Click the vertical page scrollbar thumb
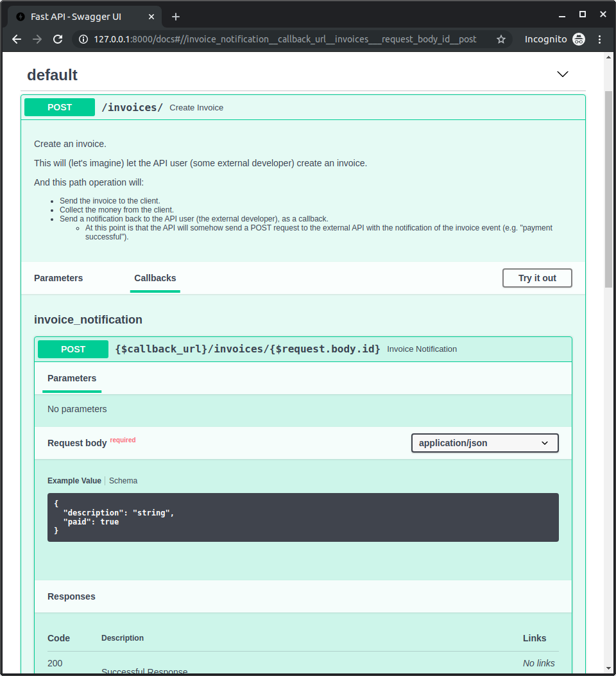This screenshot has height=676, width=616. [608, 189]
